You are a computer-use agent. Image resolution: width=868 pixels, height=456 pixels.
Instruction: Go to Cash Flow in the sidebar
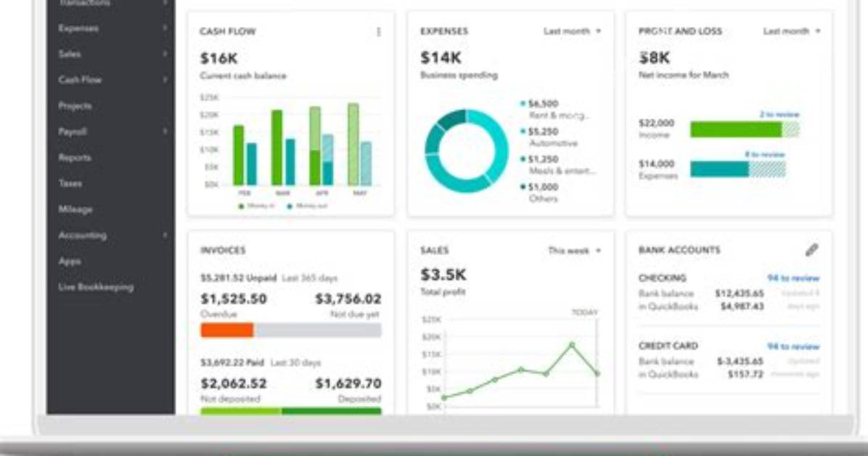click(80, 80)
